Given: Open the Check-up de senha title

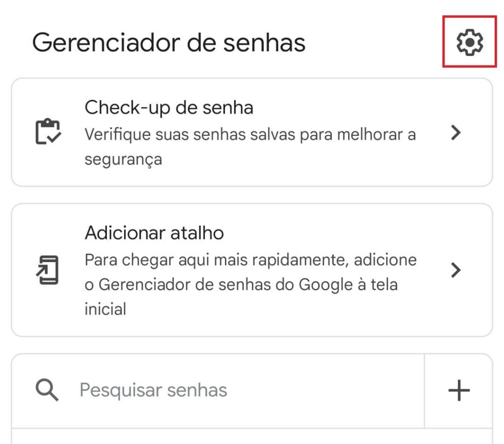Looking at the screenshot, I should [169, 107].
